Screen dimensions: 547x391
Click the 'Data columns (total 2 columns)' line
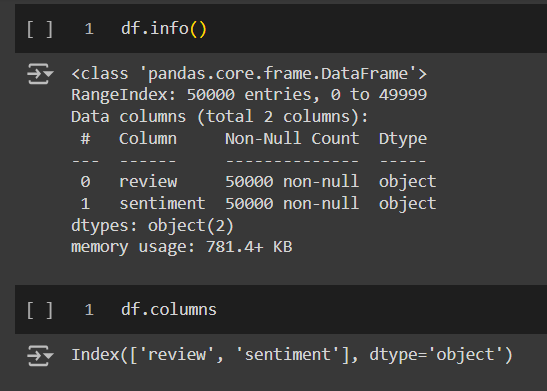(220, 117)
